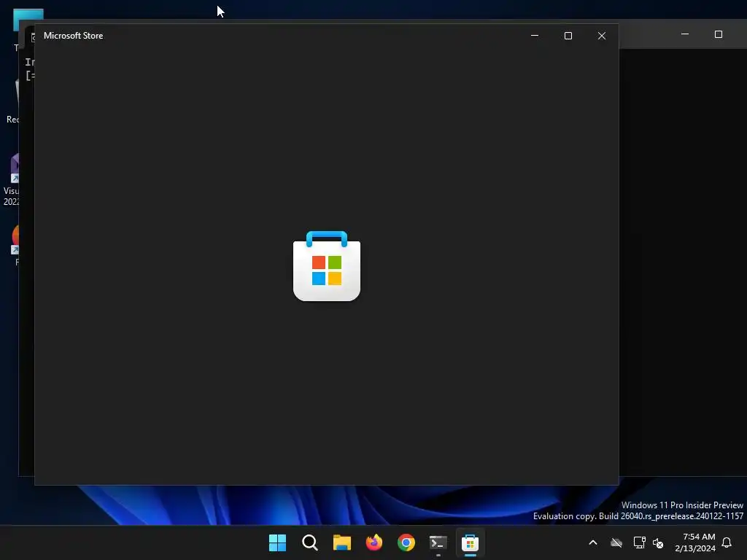
Task: Minimize the background terminal window
Action: tap(685, 34)
